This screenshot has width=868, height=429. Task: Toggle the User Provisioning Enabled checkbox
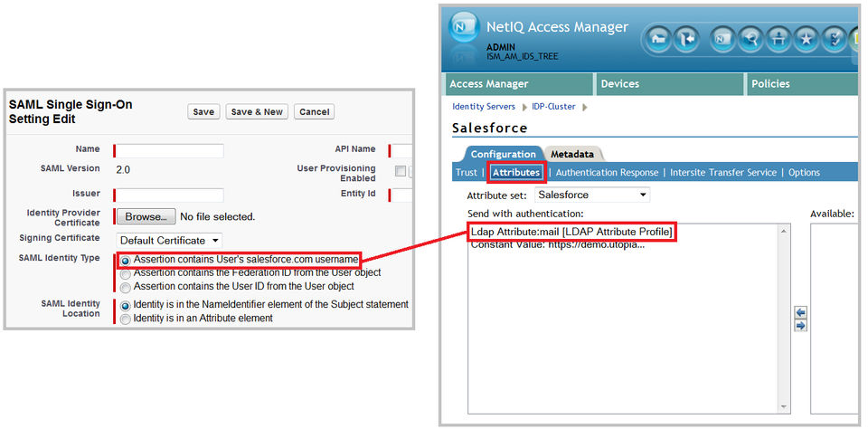point(401,171)
